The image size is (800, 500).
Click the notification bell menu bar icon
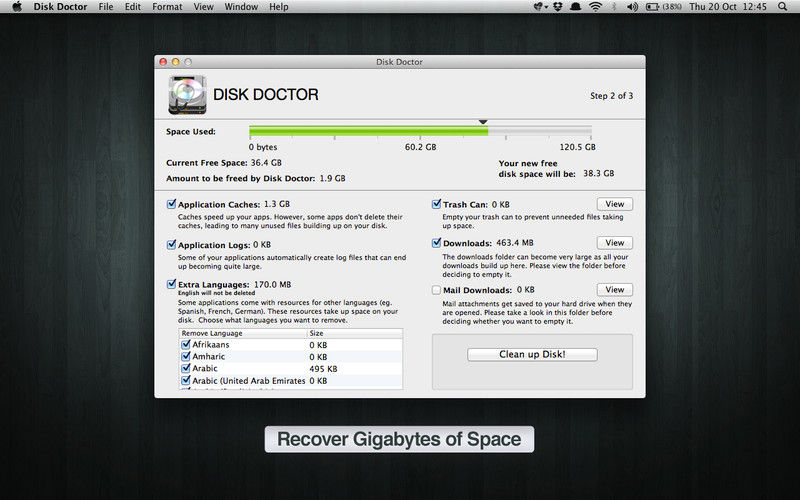pyautogui.click(x=576, y=7)
